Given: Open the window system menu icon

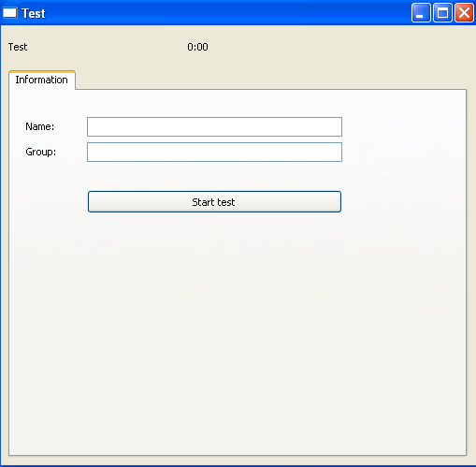Looking at the screenshot, I should [10, 13].
